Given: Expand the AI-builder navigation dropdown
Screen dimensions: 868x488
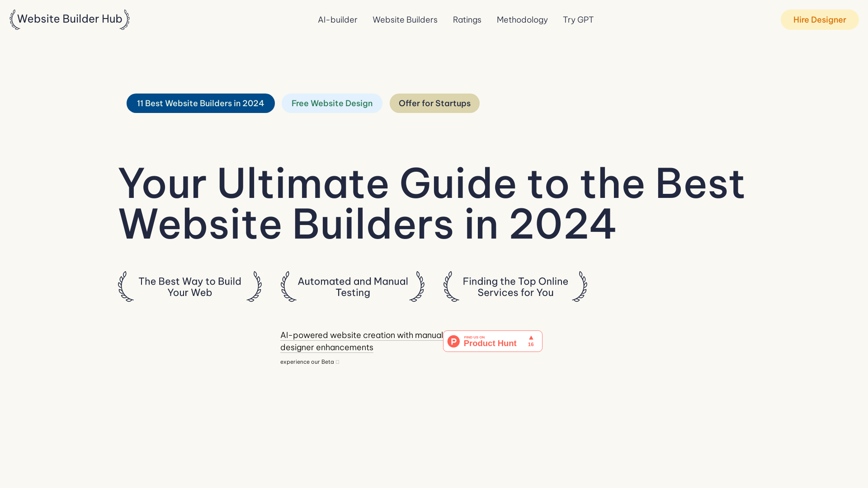Looking at the screenshot, I should 337,20.
